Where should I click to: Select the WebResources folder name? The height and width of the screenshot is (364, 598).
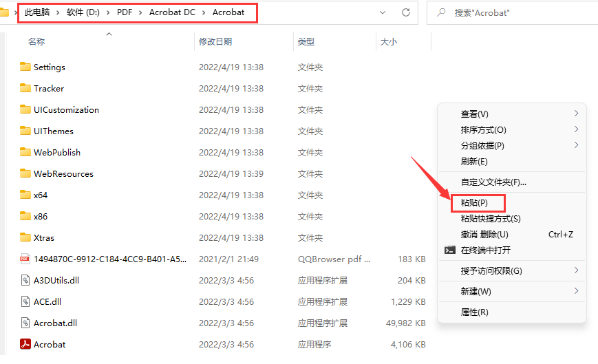click(63, 174)
